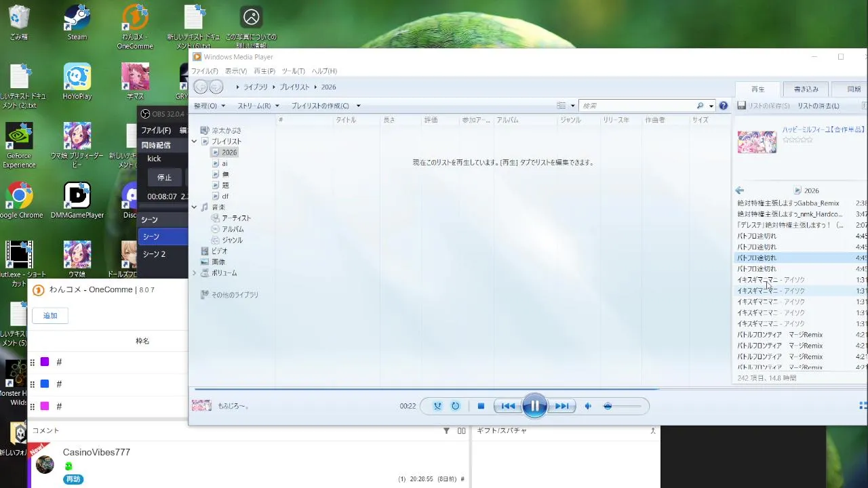Open the プレイリストの作成(C) button

coord(320,106)
